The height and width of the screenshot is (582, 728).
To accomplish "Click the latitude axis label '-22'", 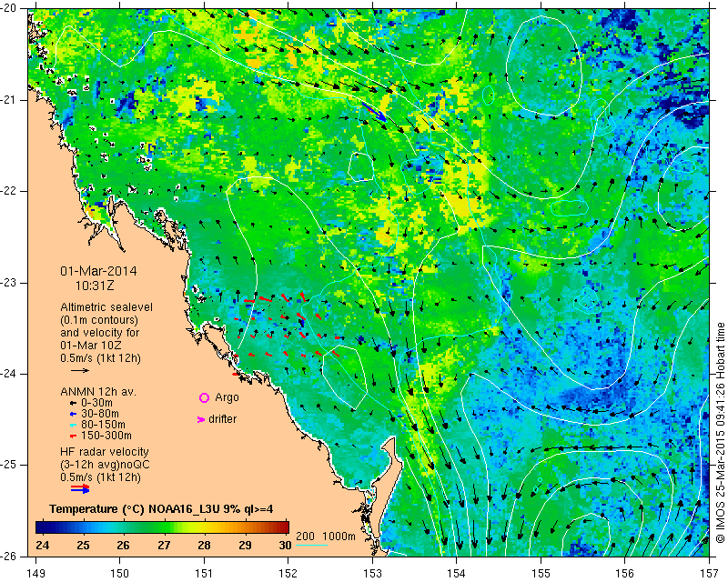I will coord(9,191).
